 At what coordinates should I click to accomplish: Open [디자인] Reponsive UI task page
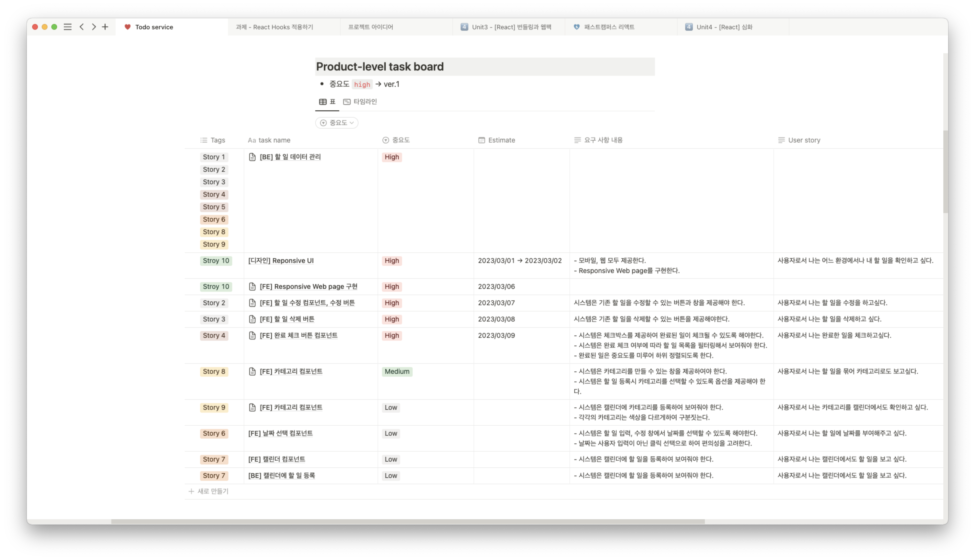pos(281,260)
